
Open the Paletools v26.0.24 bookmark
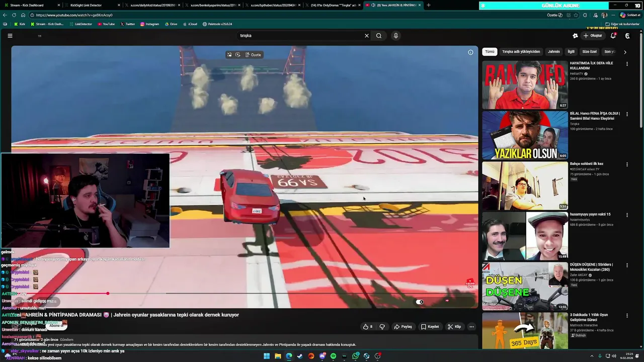(217, 24)
